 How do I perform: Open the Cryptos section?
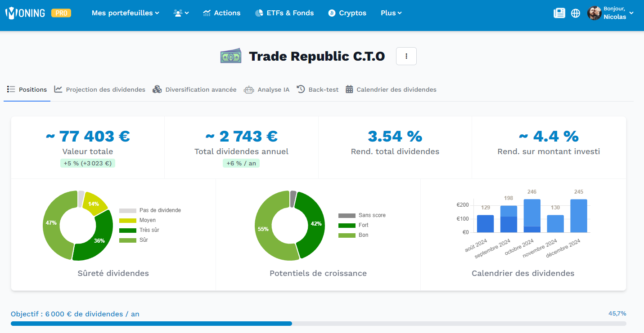point(347,13)
